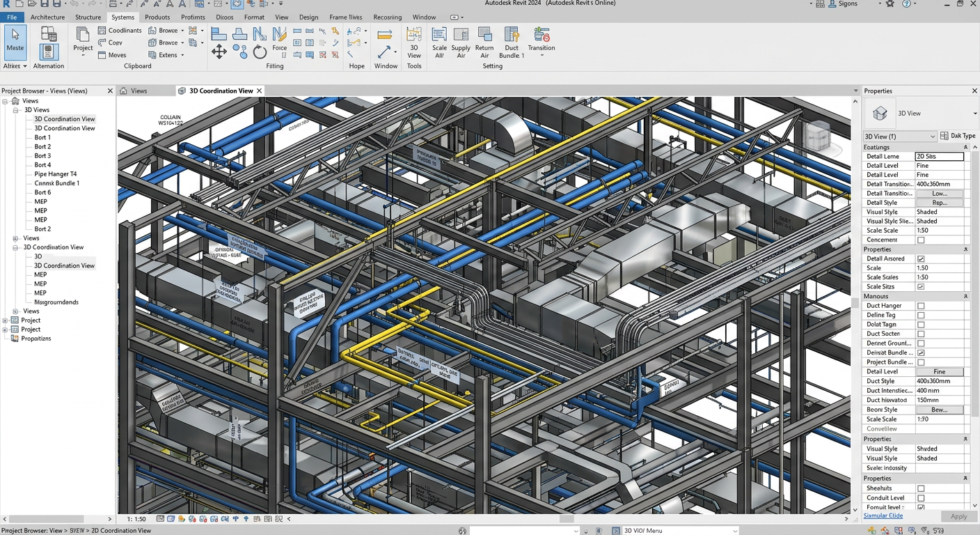Viewport: 980px width, 535px height.
Task: Open the Window menu in the ribbon
Action: coord(424,17)
